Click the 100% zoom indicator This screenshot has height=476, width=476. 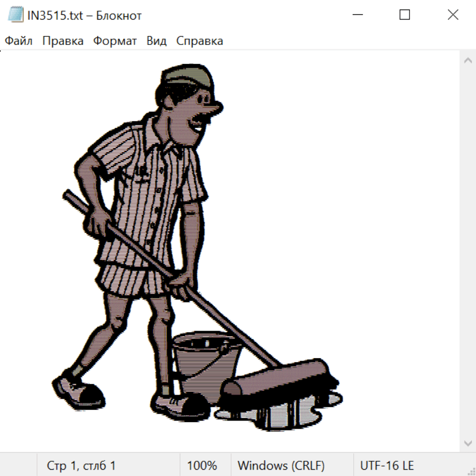pos(202,466)
